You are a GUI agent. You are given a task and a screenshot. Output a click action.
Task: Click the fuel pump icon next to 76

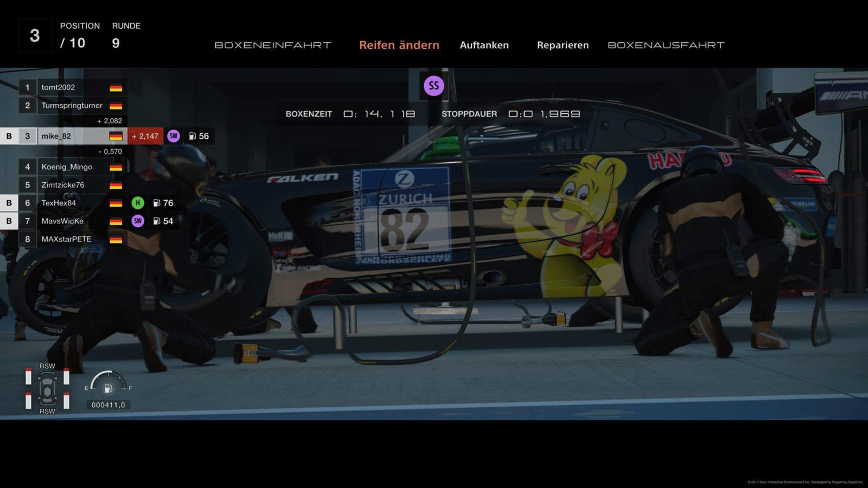[x=156, y=203]
